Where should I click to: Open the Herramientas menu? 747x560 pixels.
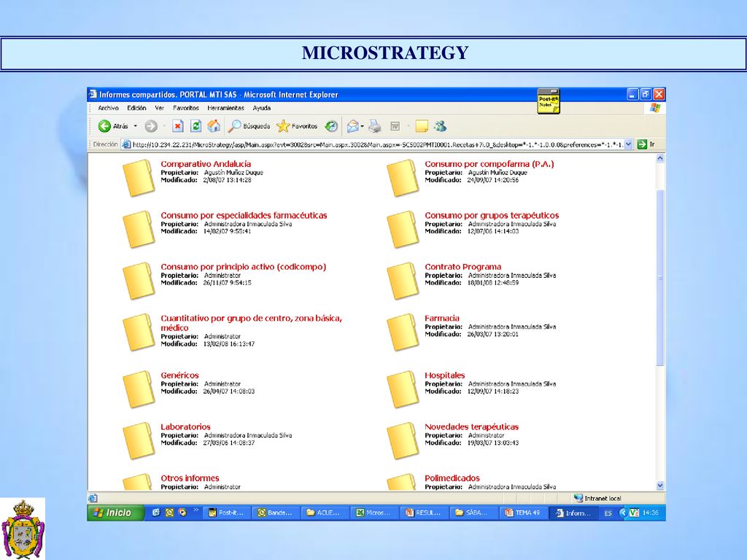pyautogui.click(x=225, y=108)
